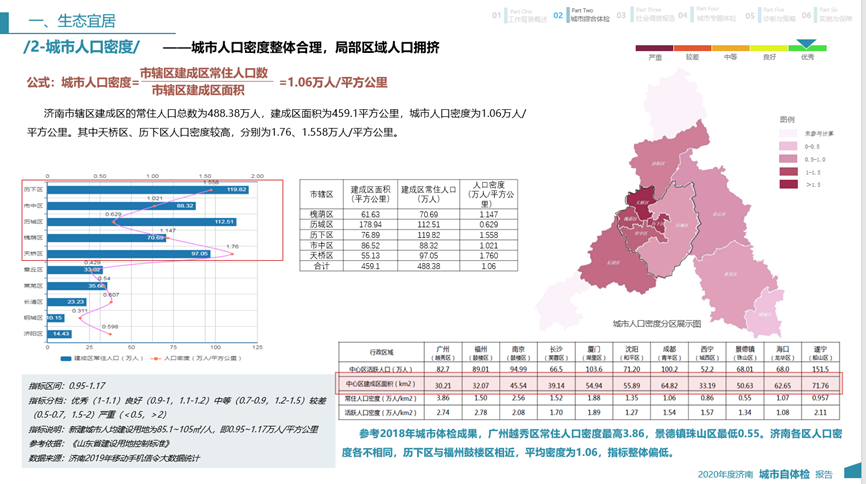Click the 119.82 bar for 历下区
This screenshot has height=484, width=866.
coord(148,190)
